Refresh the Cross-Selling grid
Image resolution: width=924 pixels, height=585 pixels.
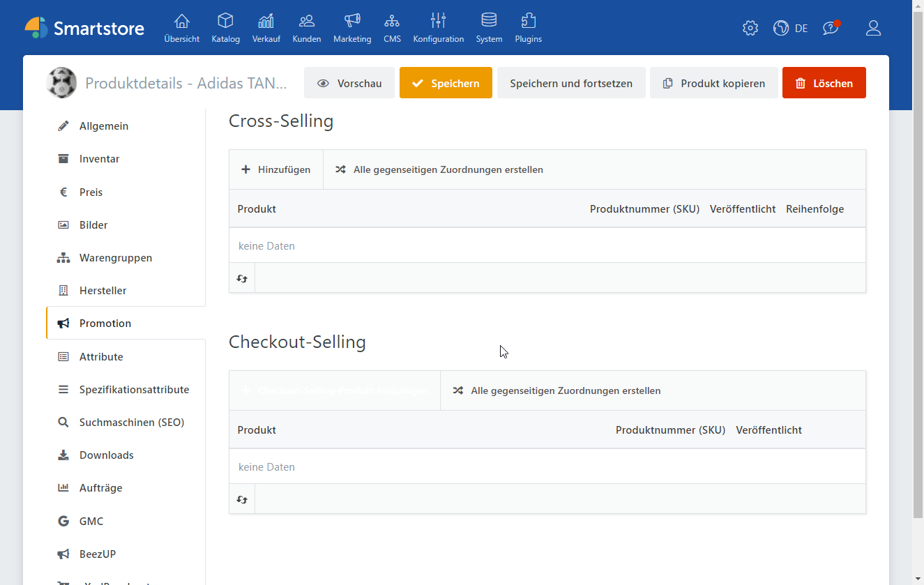pos(241,278)
